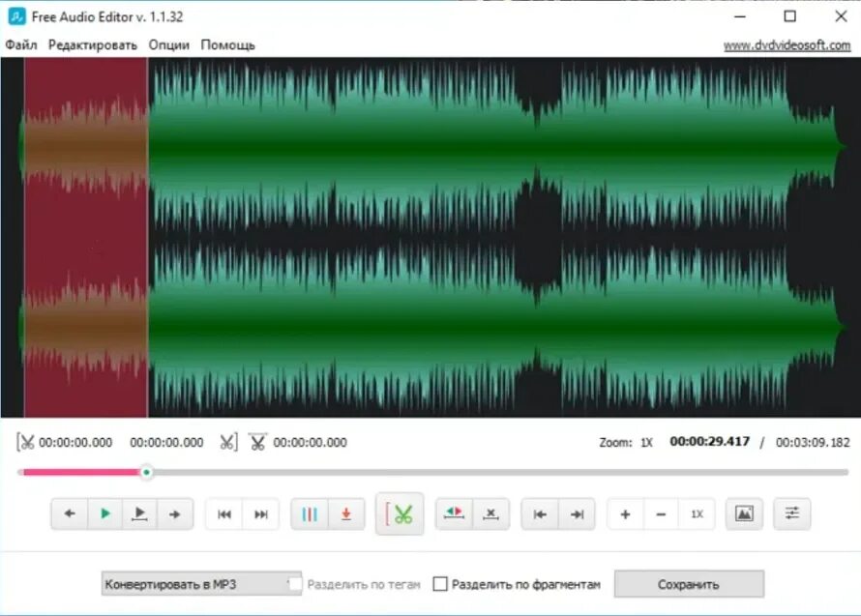Open the Файл menu
The image size is (861, 616).
click(x=21, y=45)
